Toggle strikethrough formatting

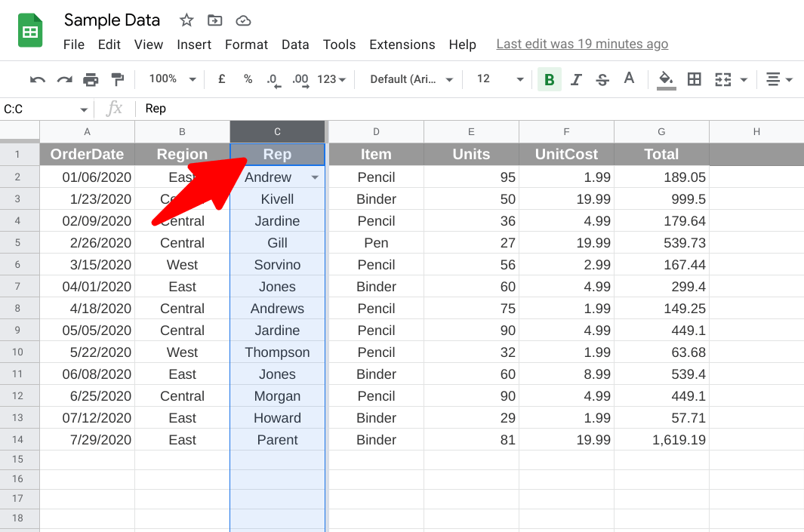(x=602, y=78)
